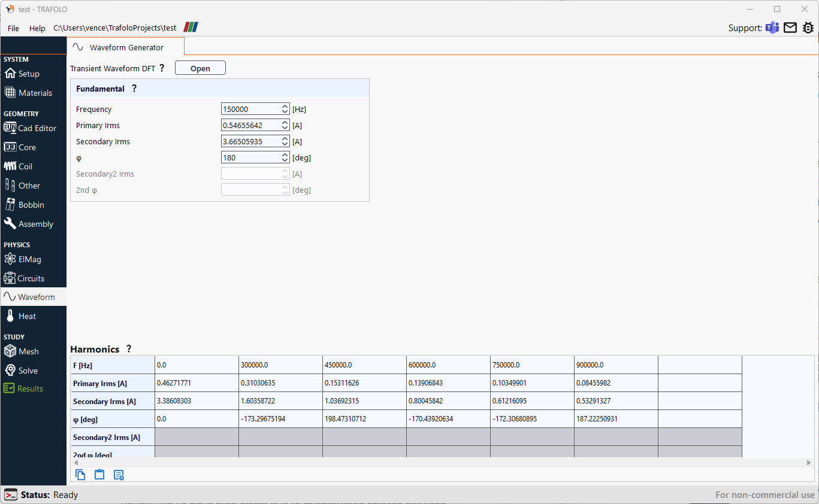
Task: View Results in the sidebar
Action: (34, 388)
